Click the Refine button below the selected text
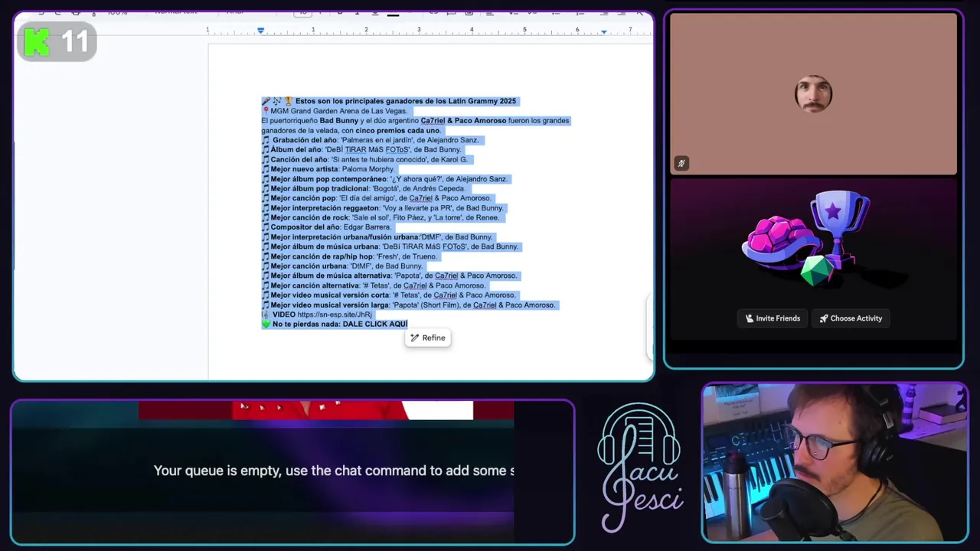The image size is (980, 551). click(x=428, y=337)
